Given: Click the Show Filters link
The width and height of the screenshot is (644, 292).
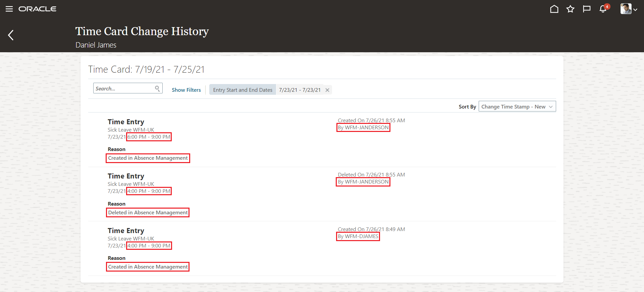Looking at the screenshot, I should click(x=186, y=90).
